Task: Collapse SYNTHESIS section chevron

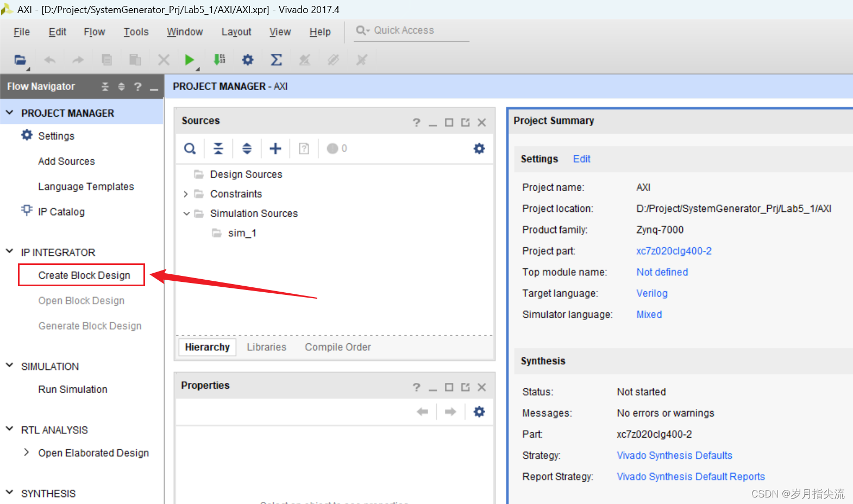Action: (9, 492)
